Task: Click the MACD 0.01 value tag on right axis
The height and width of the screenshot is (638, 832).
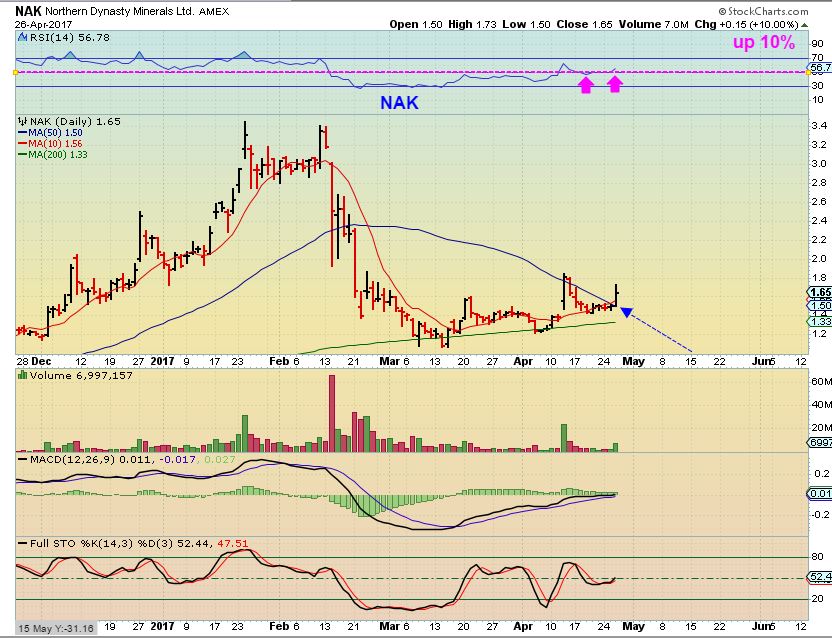Action: coord(820,494)
